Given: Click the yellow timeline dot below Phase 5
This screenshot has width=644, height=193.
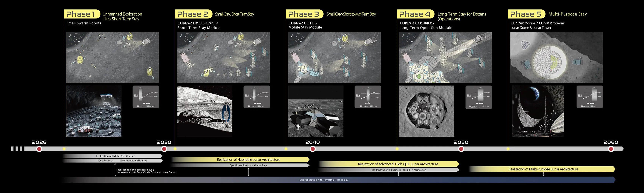Looking at the screenshot, I should click(x=508, y=149).
